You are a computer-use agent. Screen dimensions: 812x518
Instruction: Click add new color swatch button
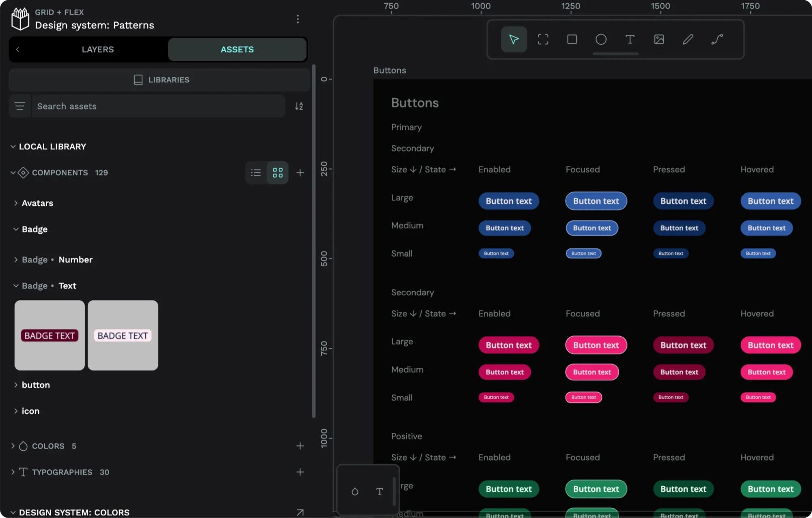(x=300, y=446)
